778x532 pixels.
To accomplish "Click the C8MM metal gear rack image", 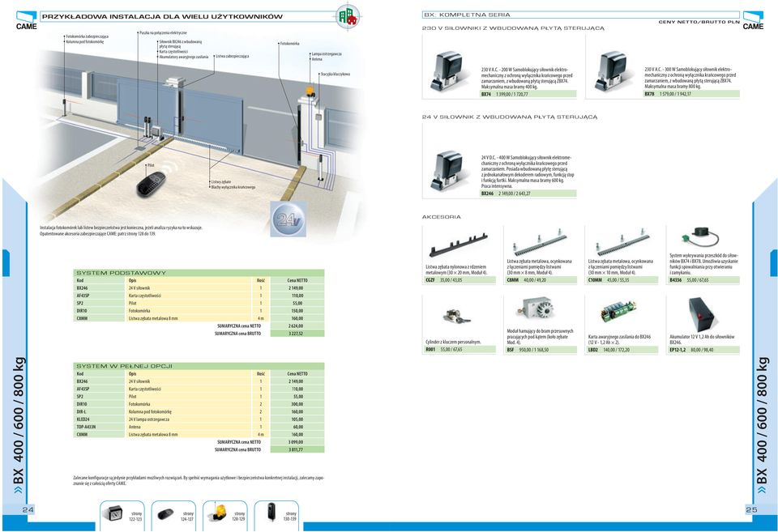I will [x=540, y=242].
